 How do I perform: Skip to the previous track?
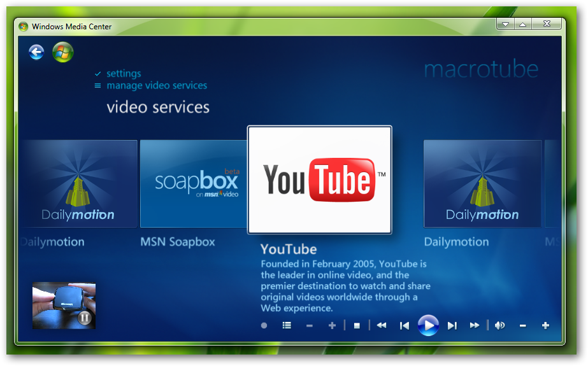(x=405, y=326)
